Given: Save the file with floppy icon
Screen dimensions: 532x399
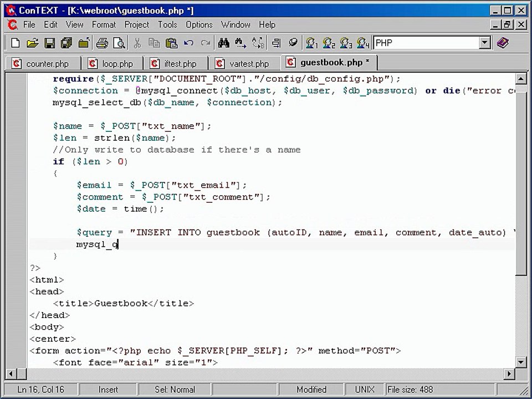Looking at the screenshot, I should pos(50,43).
